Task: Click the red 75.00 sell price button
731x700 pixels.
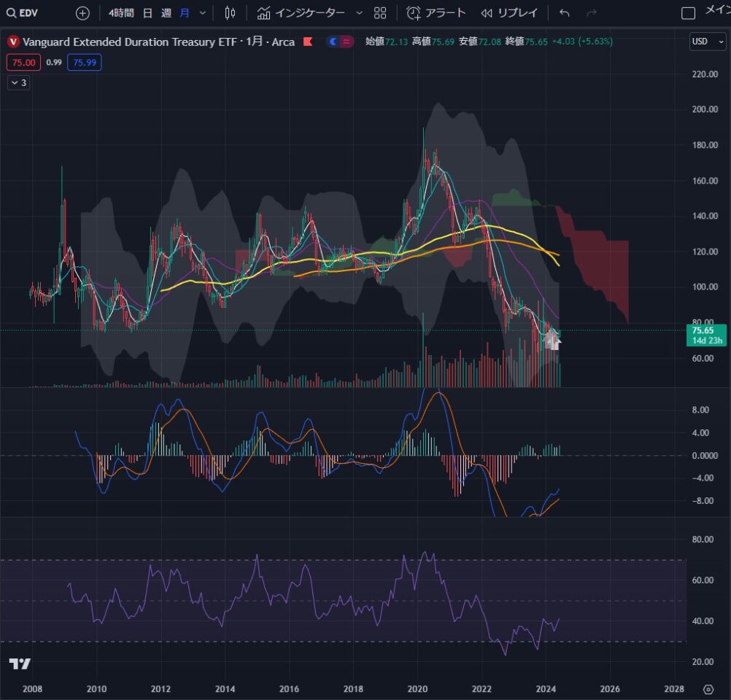Action: (24, 63)
